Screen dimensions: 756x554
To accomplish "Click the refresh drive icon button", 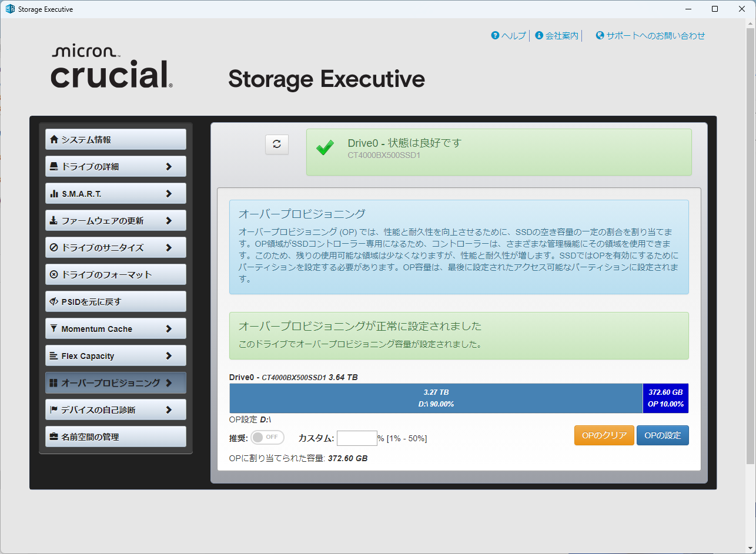I will click(277, 145).
